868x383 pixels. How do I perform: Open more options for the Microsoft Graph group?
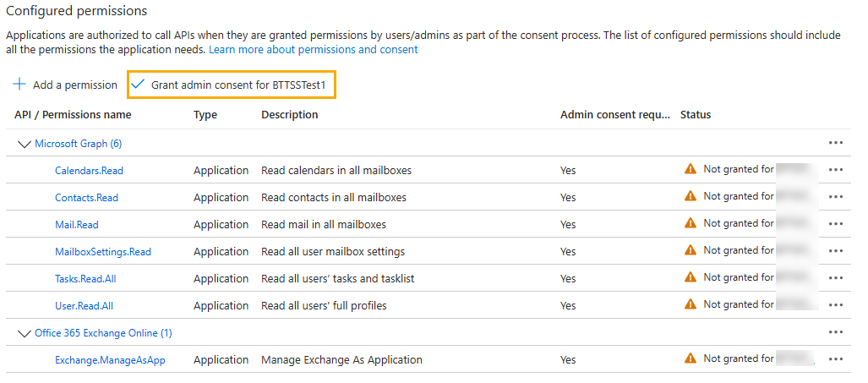pyautogui.click(x=835, y=144)
